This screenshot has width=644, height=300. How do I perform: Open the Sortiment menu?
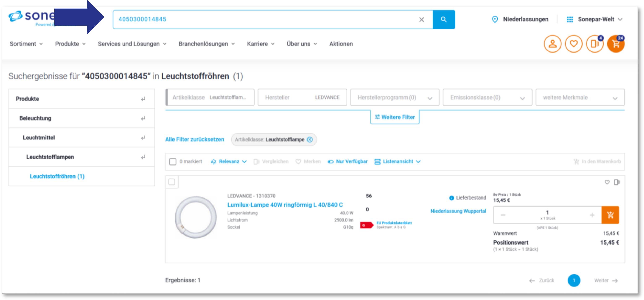[26, 44]
